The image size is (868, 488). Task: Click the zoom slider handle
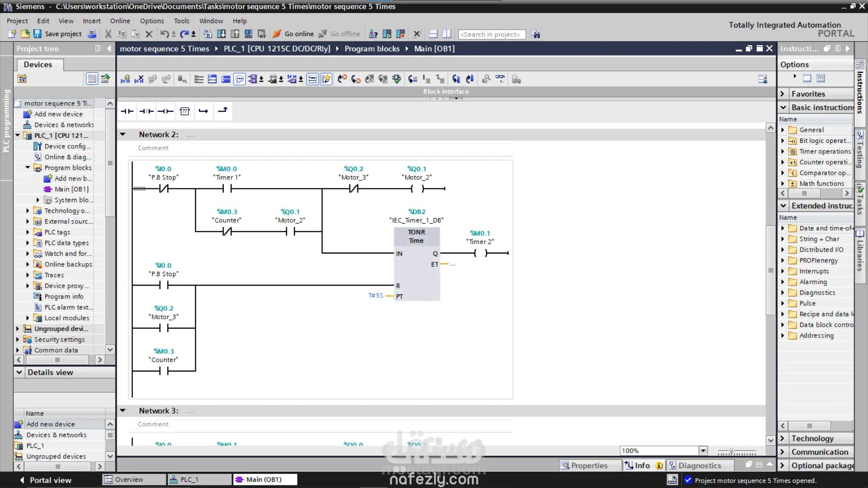coord(731,451)
